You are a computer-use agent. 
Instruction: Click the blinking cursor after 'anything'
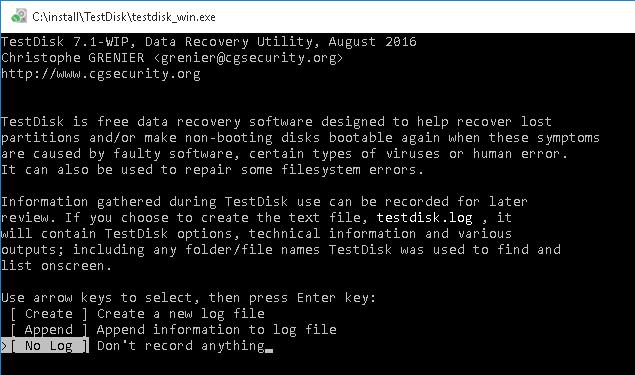(x=269, y=350)
